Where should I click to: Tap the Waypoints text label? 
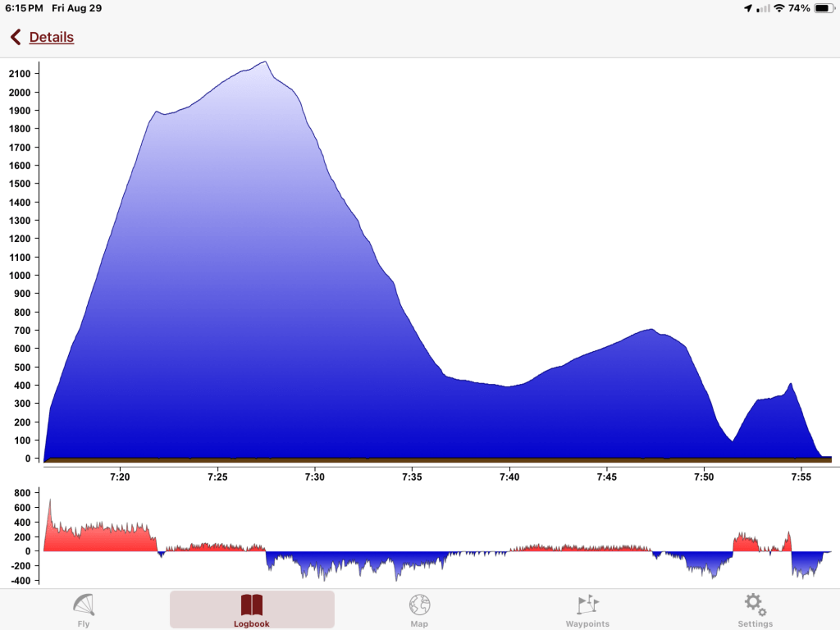(x=587, y=624)
